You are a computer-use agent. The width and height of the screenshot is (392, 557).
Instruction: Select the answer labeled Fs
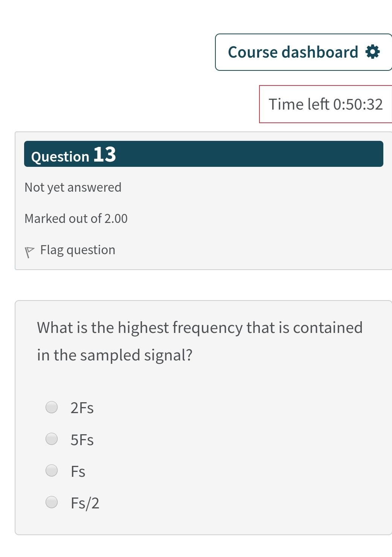(78, 470)
